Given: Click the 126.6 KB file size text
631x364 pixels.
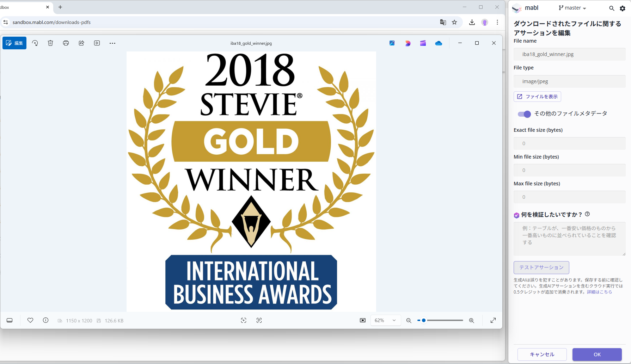Looking at the screenshot, I should (114, 321).
